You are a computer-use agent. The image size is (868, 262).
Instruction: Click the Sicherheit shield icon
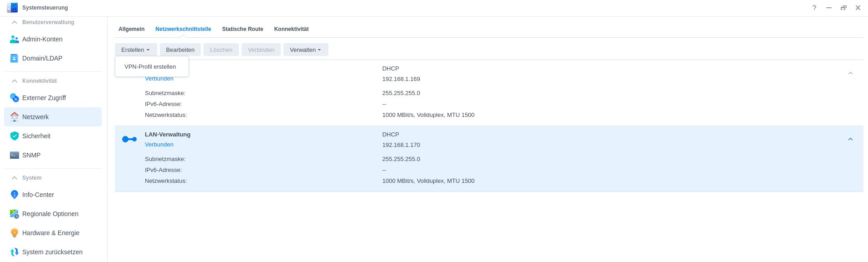[x=14, y=136]
